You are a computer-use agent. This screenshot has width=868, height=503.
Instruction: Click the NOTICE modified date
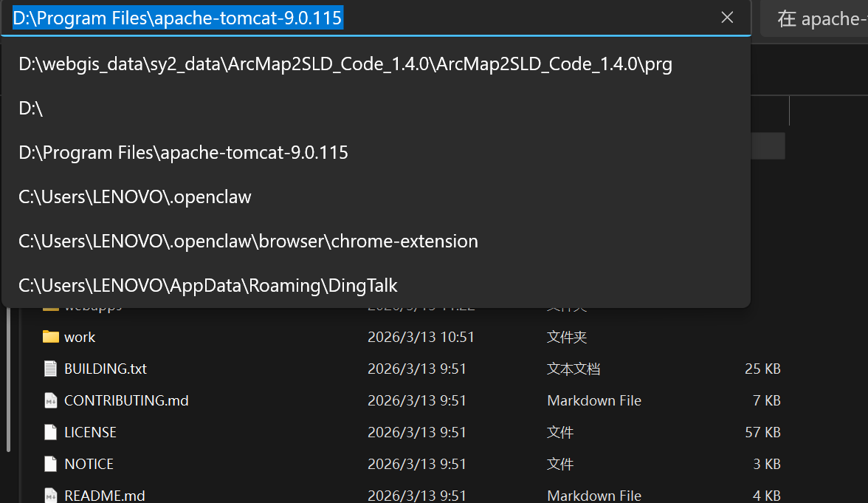417,464
